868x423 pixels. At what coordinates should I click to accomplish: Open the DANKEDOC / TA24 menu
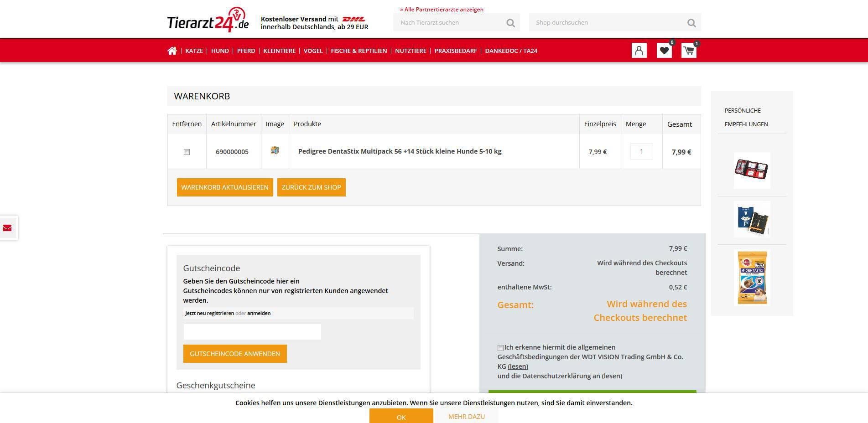pyautogui.click(x=511, y=51)
